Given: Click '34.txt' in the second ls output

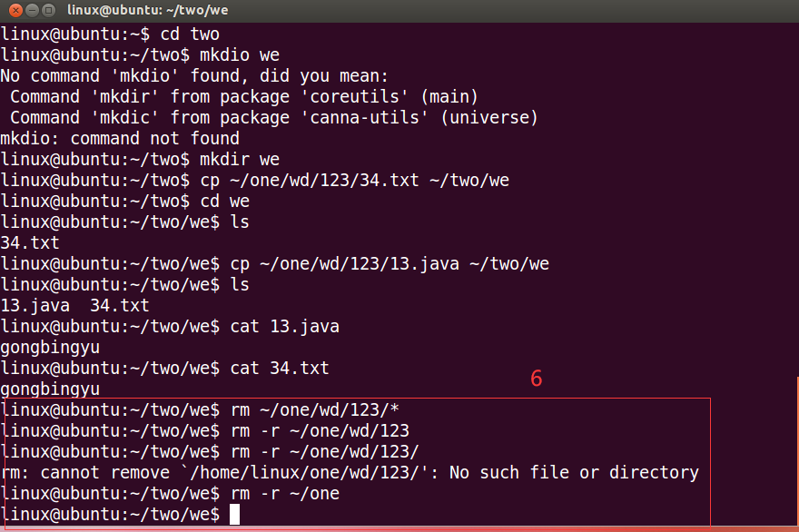Looking at the screenshot, I should (x=120, y=306).
